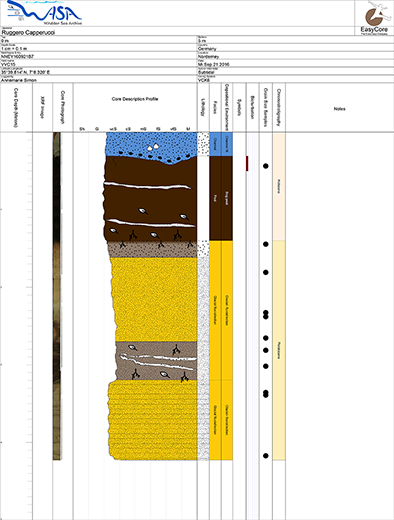This screenshot has width=394, height=520.
Task: Select the bottommost grain size sample dot
Action: click(266, 456)
